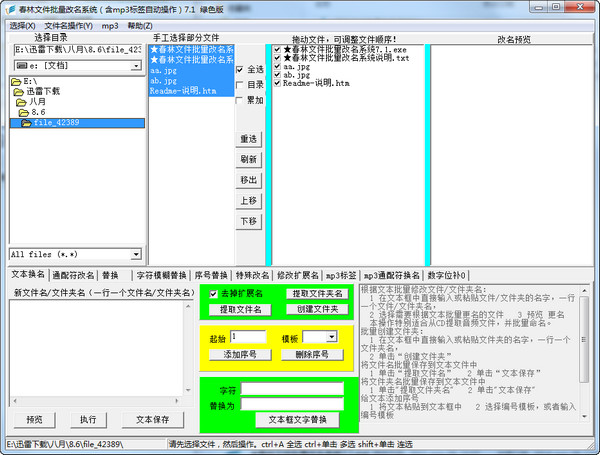Screen dimensions: 600x455
Task: Switch to the mp3标签 tab
Action: click(x=340, y=275)
